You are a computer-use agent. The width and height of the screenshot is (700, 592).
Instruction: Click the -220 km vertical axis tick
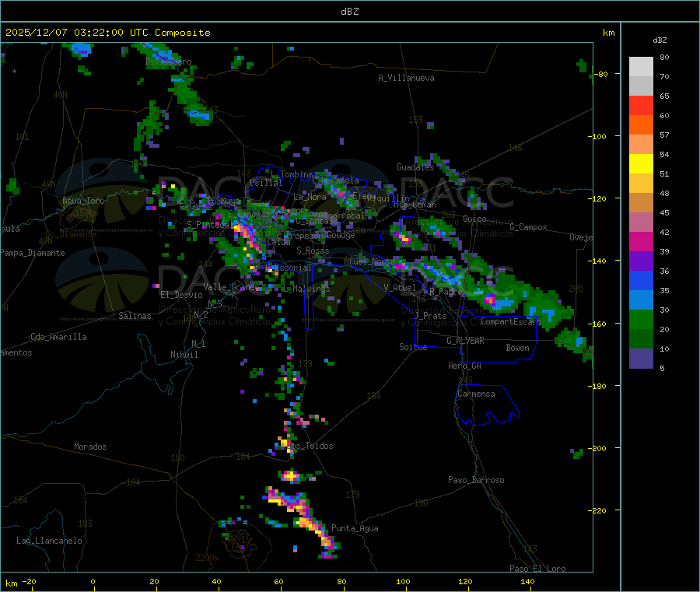pyautogui.click(x=598, y=511)
